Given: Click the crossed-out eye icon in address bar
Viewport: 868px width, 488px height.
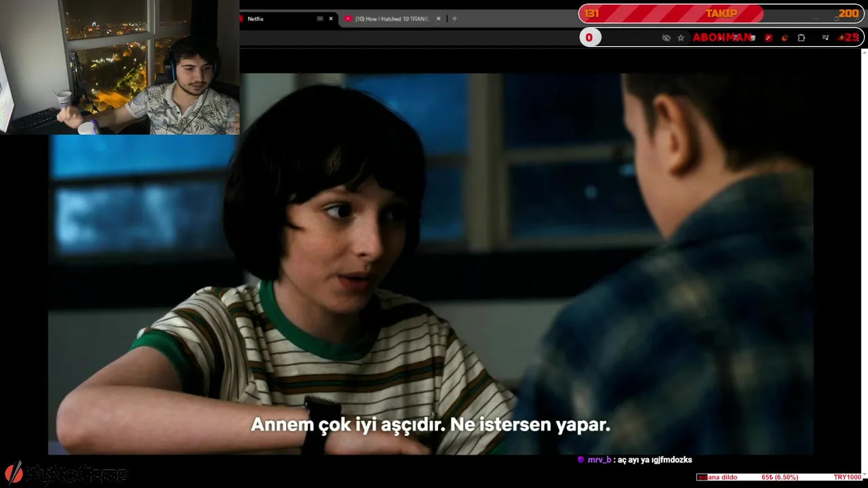Looking at the screenshot, I should (666, 38).
